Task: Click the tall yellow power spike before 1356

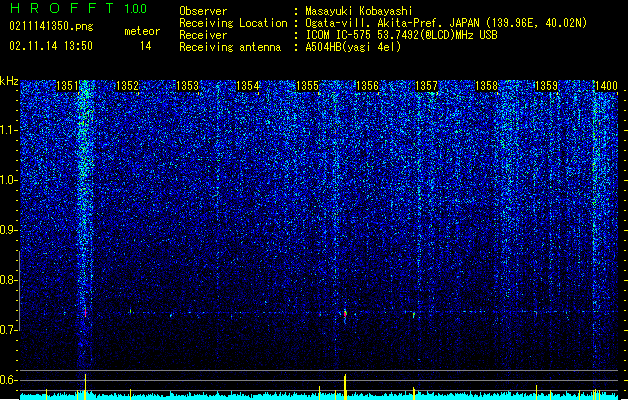Action: (345, 387)
